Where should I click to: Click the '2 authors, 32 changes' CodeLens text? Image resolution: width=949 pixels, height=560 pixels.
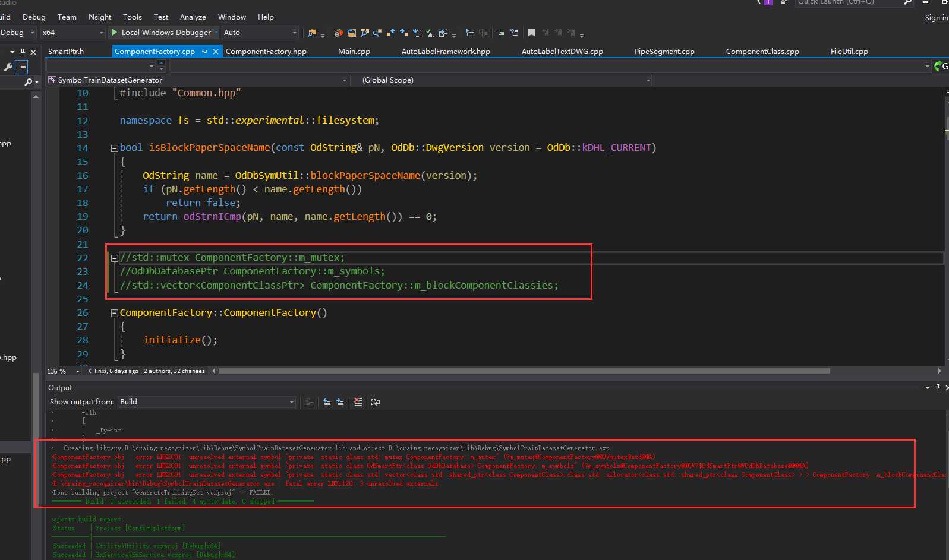pos(174,371)
